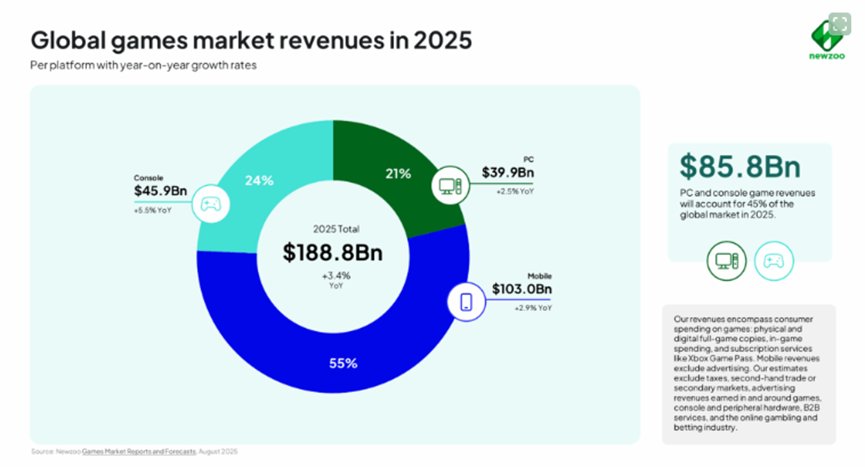Screen dimensions: 865x467
Task: Click the PC monitor icon beside the donut
Action: point(449,185)
